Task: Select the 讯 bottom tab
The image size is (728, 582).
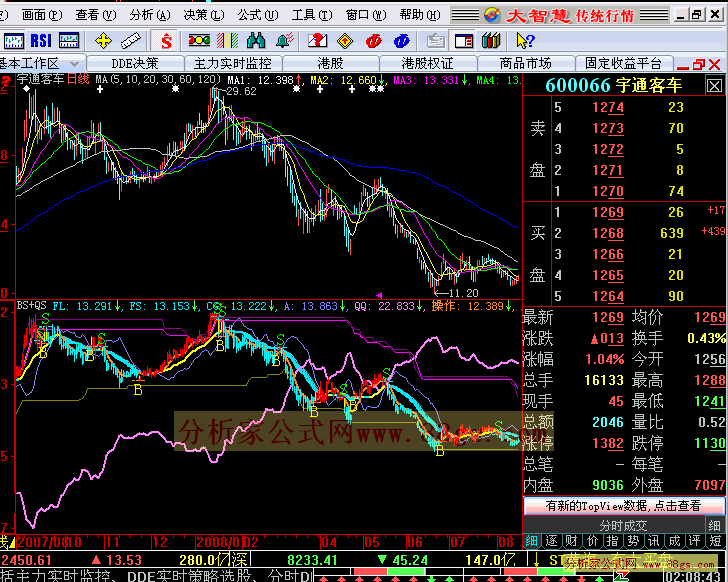Action: click(x=653, y=541)
